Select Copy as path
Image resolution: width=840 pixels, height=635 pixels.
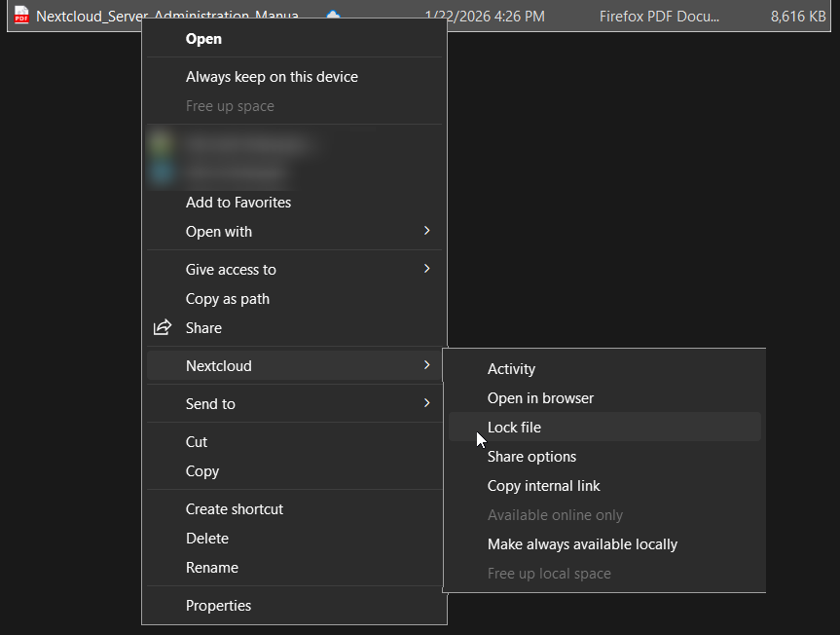[295, 298]
